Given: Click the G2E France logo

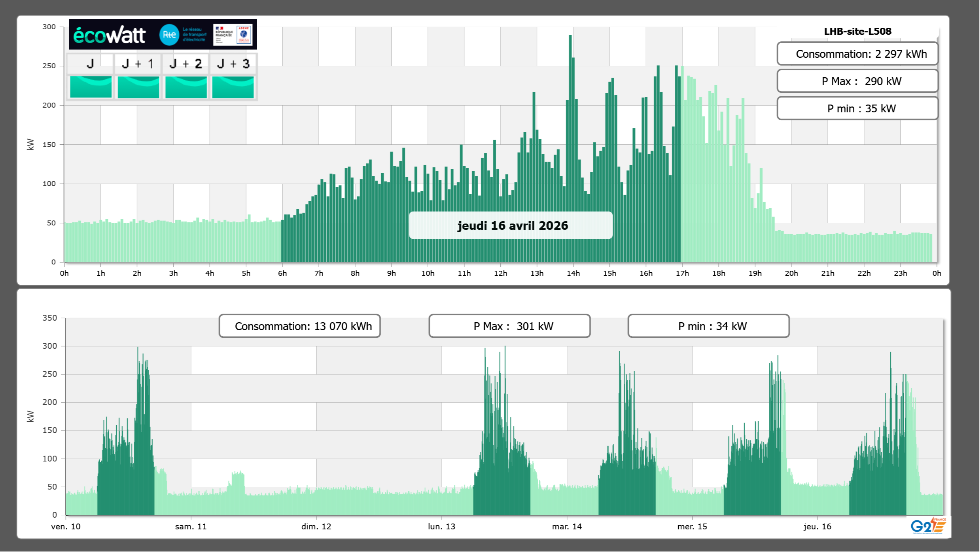Looking at the screenshot, I should [x=927, y=526].
